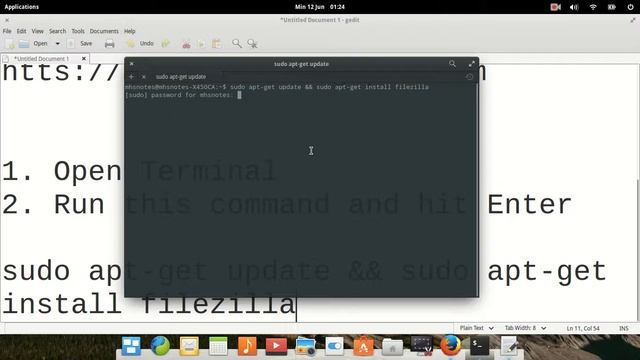Open System Settings from the dock

point(334,346)
